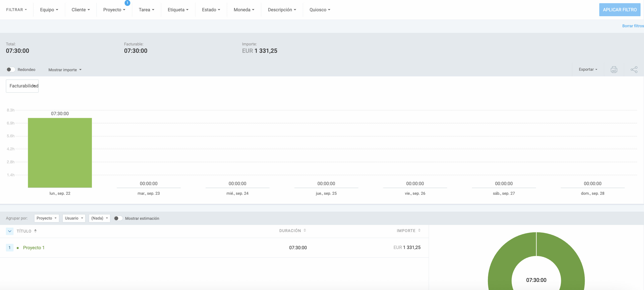Click the green bar for lun., sep. 22
644x290 pixels.
coord(60,153)
